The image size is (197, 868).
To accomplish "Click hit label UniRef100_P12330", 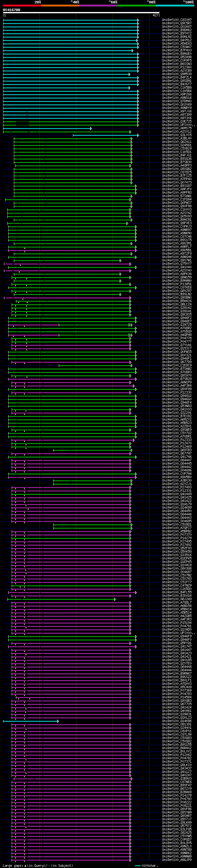I will [x=177, y=393].
